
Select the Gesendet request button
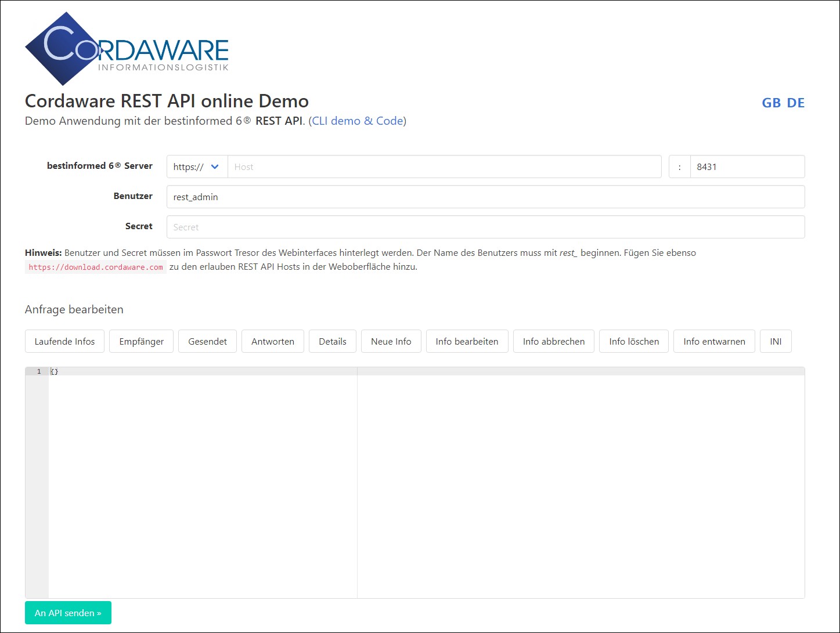point(207,341)
